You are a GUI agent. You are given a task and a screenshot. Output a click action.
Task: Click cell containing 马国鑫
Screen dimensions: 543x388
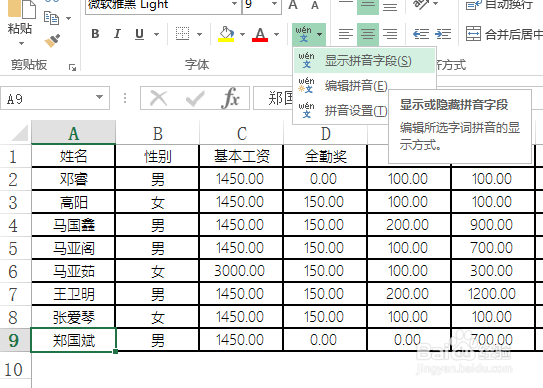pyautogui.click(x=73, y=225)
